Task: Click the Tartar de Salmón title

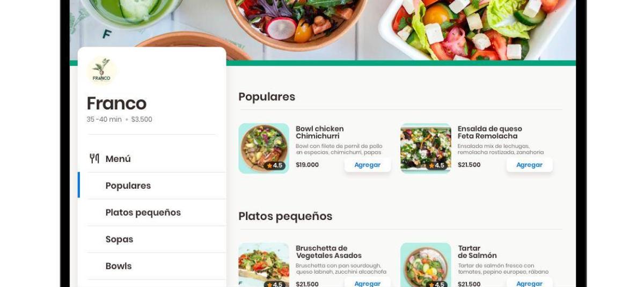Action: coord(477,252)
